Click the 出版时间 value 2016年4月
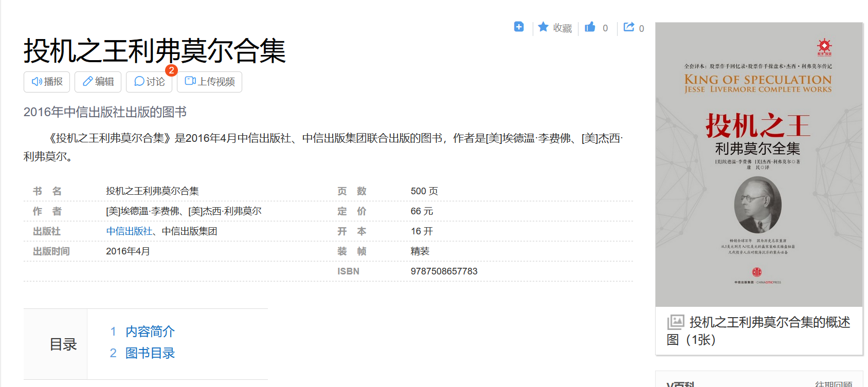 click(x=128, y=251)
